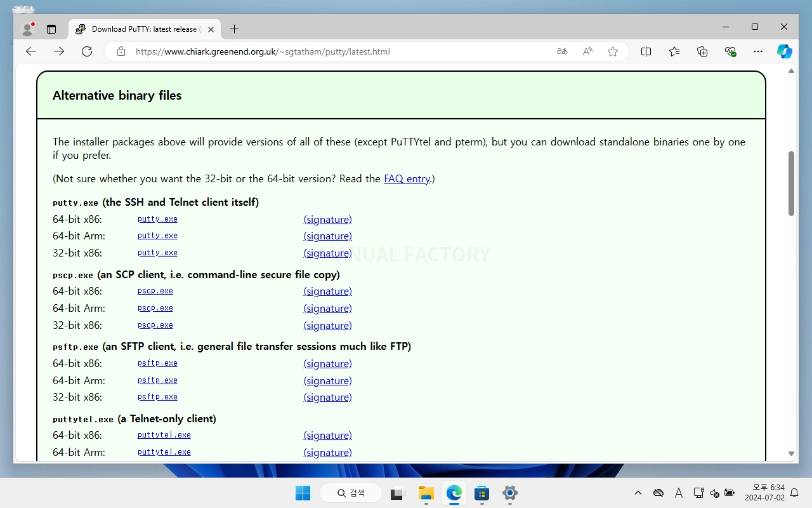Close the Download PuTTY tab
The image size is (812, 508).
click(211, 29)
